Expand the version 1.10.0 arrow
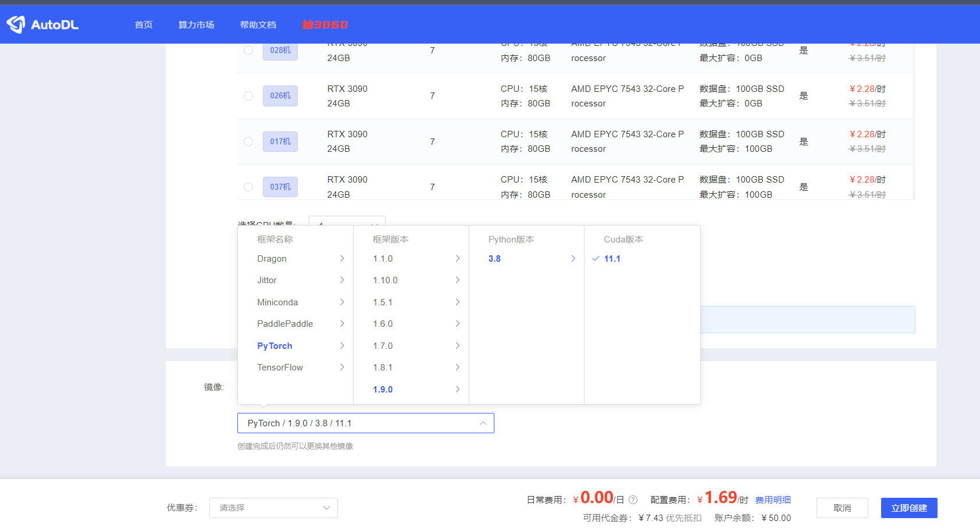This screenshot has width=980, height=528. pos(458,280)
